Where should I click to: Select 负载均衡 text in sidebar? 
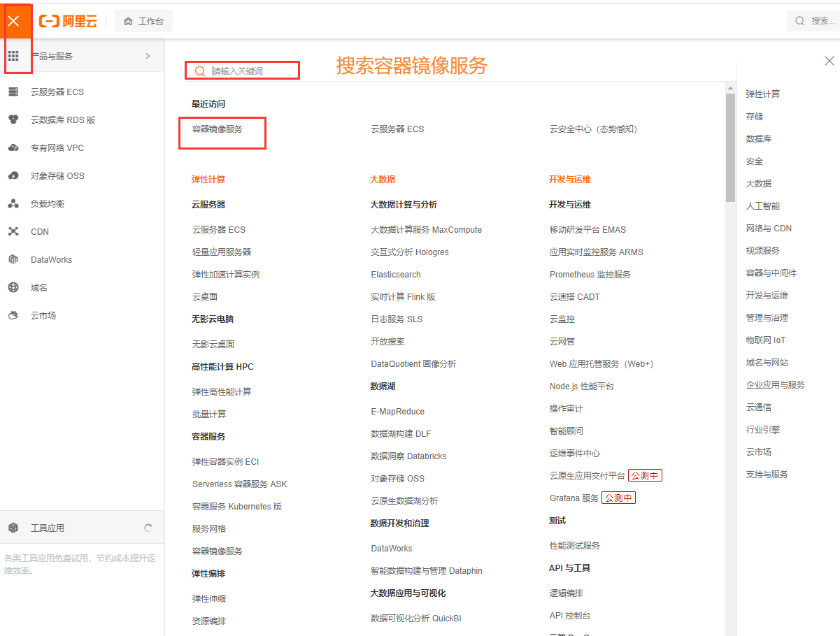48,203
